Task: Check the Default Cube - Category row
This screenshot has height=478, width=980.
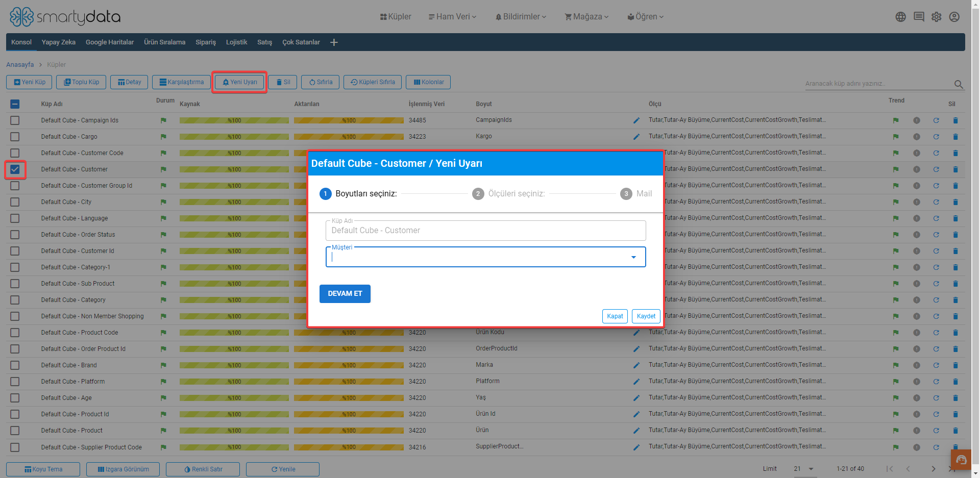Action: 15,300
